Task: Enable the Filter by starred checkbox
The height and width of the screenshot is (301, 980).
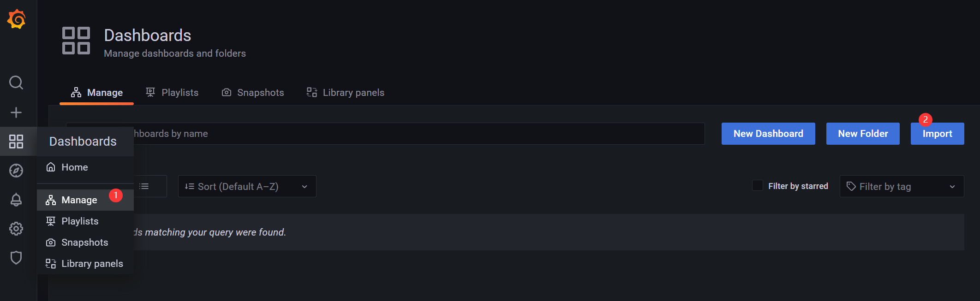Action: click(758, 185)
